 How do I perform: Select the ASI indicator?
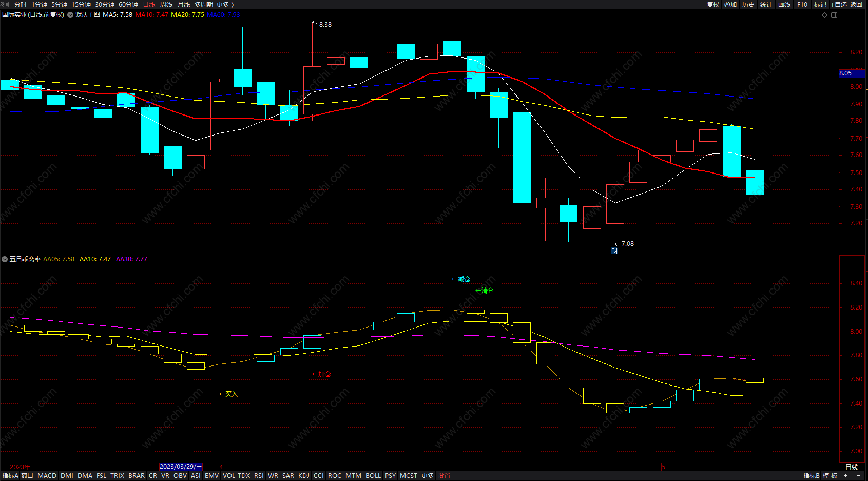click(x=196, y=476)
